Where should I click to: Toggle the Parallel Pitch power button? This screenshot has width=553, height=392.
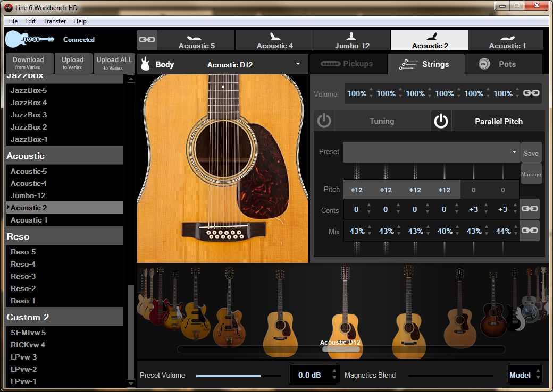[441, 121]
